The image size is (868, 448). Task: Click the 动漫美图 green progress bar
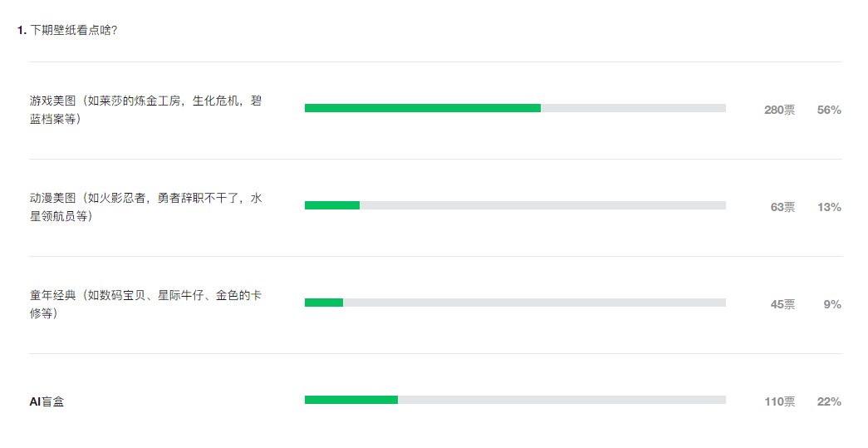[x=332, y=205]
